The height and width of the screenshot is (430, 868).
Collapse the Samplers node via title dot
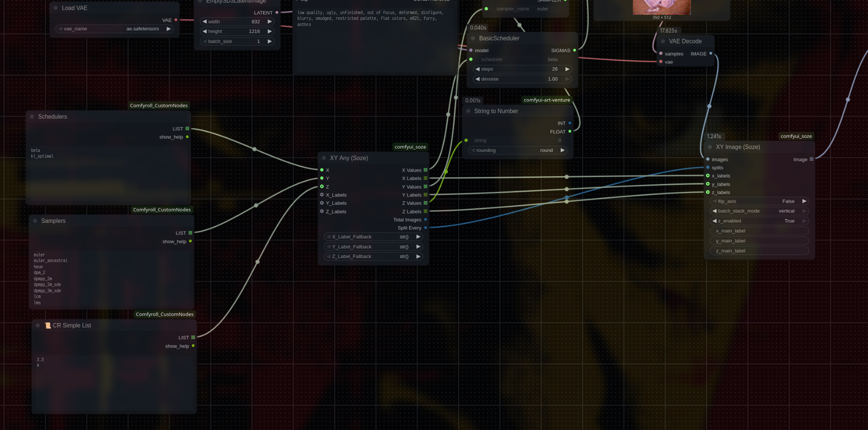tap(35, 221)
